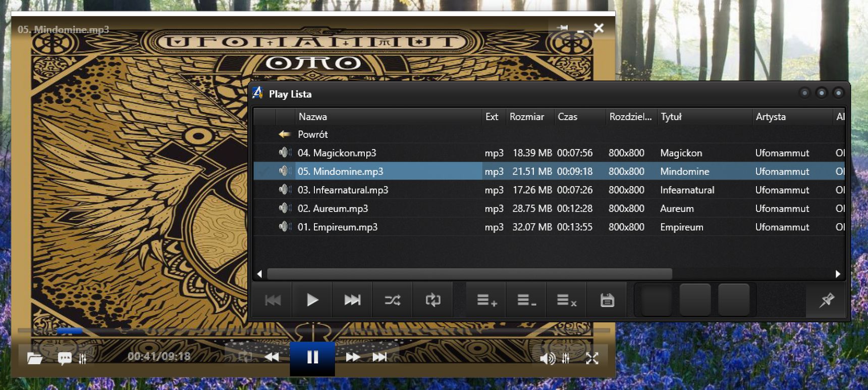Image resolution: width=868 pixels, height=390 pixels.
Task: Remove selected item from the playlist
Action: (x=526, y=300)
